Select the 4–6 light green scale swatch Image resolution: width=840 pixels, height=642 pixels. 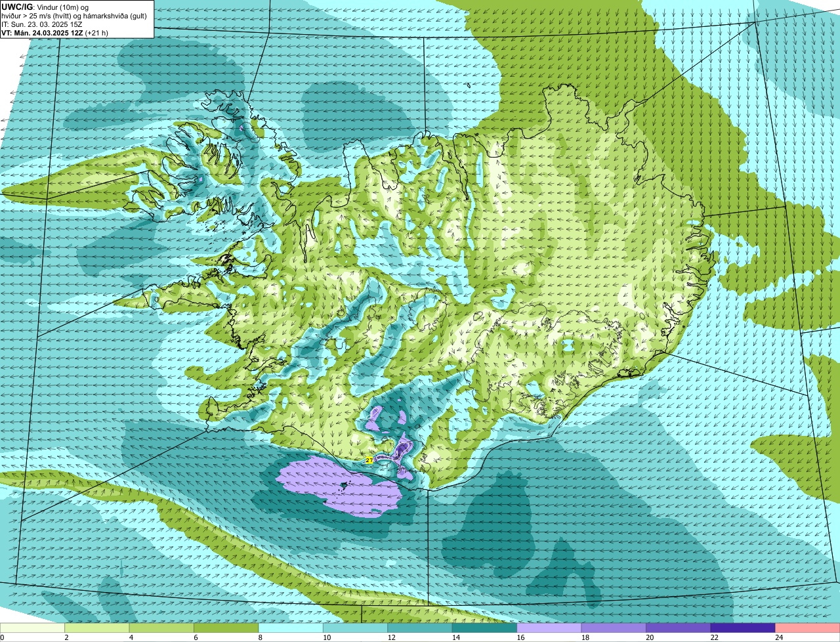pyautogui.click(x=161, y=628)
